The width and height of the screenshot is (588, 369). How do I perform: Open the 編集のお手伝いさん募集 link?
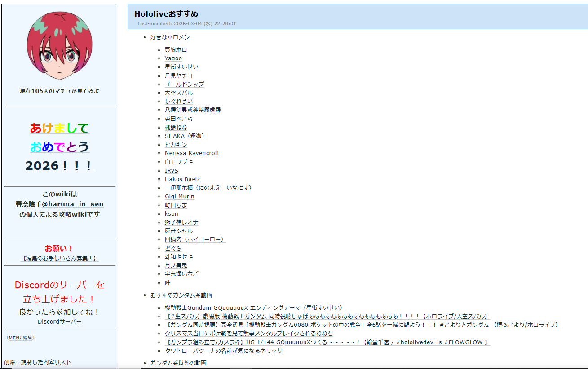(60, 258)
